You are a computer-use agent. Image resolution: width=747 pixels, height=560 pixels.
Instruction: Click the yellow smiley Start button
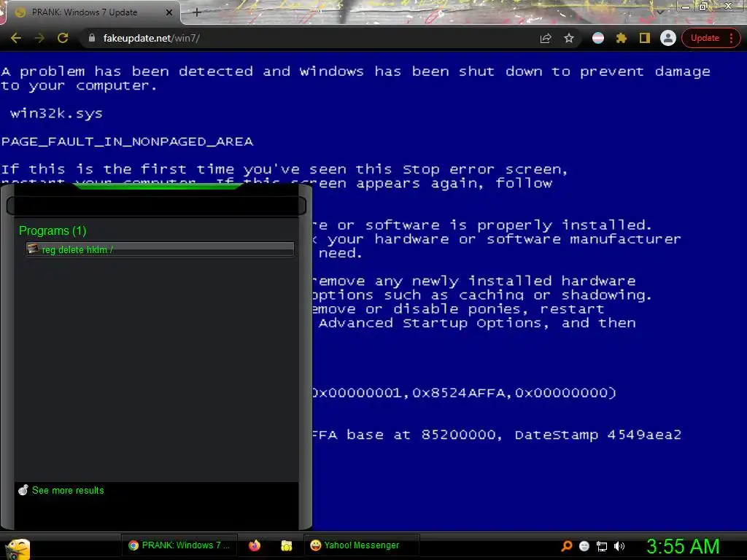[18, 548]
